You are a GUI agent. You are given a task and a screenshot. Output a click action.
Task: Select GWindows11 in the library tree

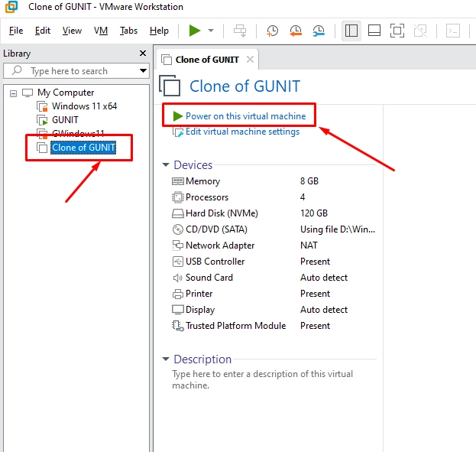click(x=78, y=133)
